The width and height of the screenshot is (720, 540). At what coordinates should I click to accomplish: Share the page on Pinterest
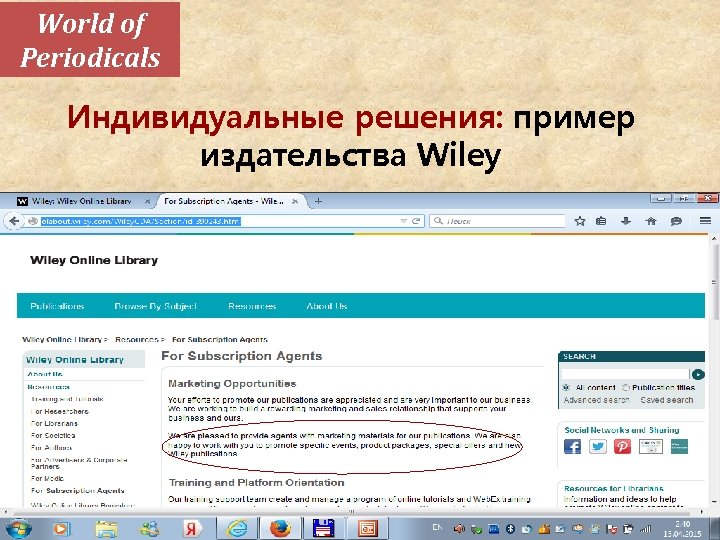pos(622,446)
